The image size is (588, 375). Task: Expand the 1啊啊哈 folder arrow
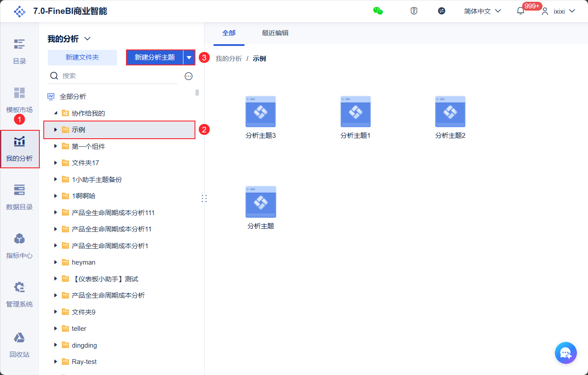point(56,196)
